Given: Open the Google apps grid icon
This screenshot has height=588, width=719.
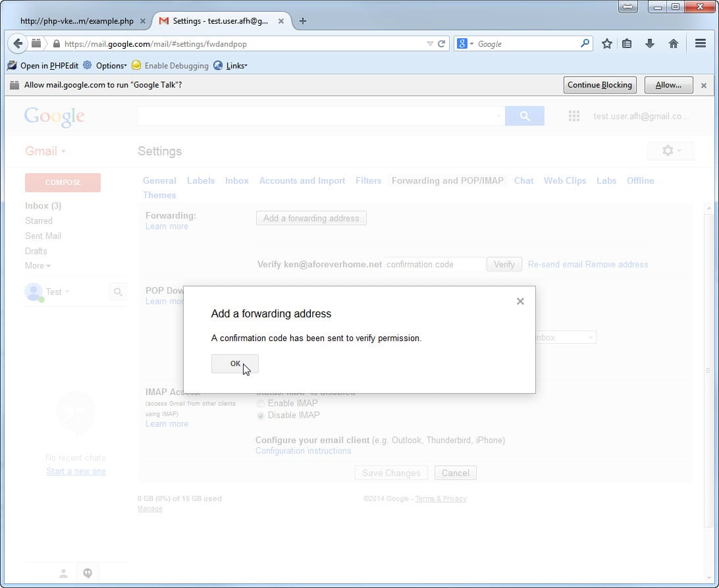Looking at the screenshot, I should [x=573, y=116].
